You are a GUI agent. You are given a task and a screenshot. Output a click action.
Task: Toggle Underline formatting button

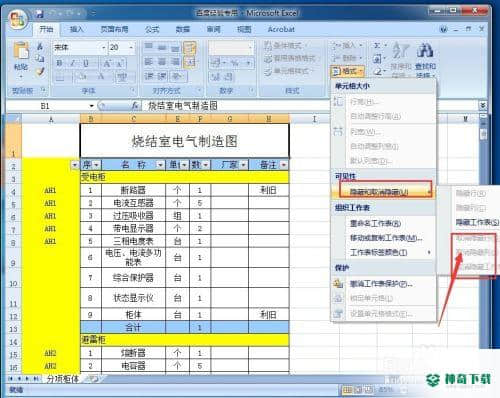[86, 63]
